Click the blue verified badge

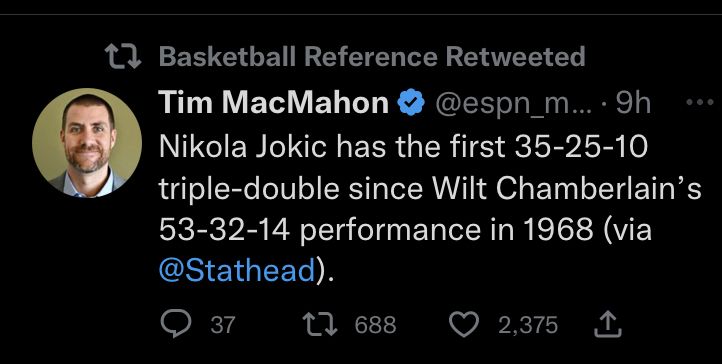(411, 102)
